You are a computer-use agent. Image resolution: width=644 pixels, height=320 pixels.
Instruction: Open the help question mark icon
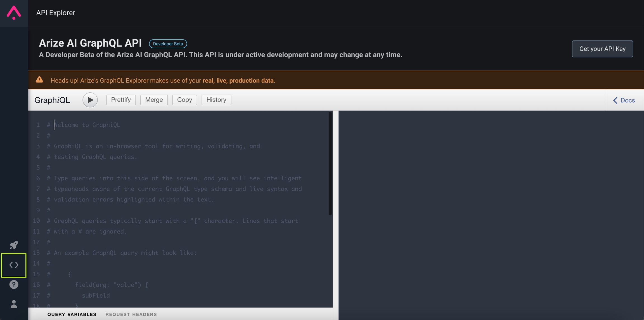pyautogui.click(x=14, y=284)
